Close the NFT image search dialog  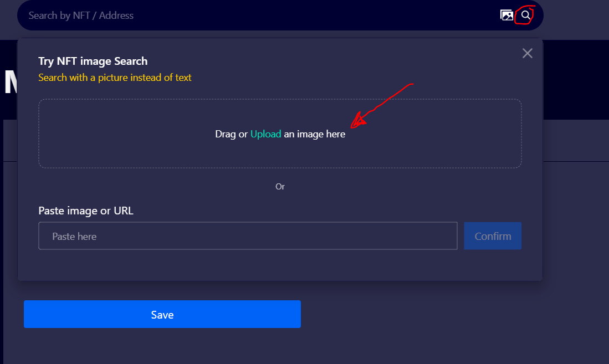click(527, 53)
